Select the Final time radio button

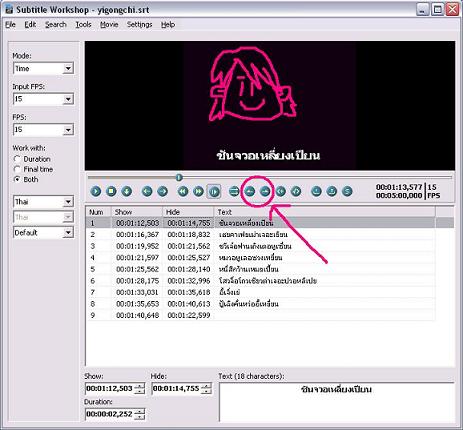point(17,169)
